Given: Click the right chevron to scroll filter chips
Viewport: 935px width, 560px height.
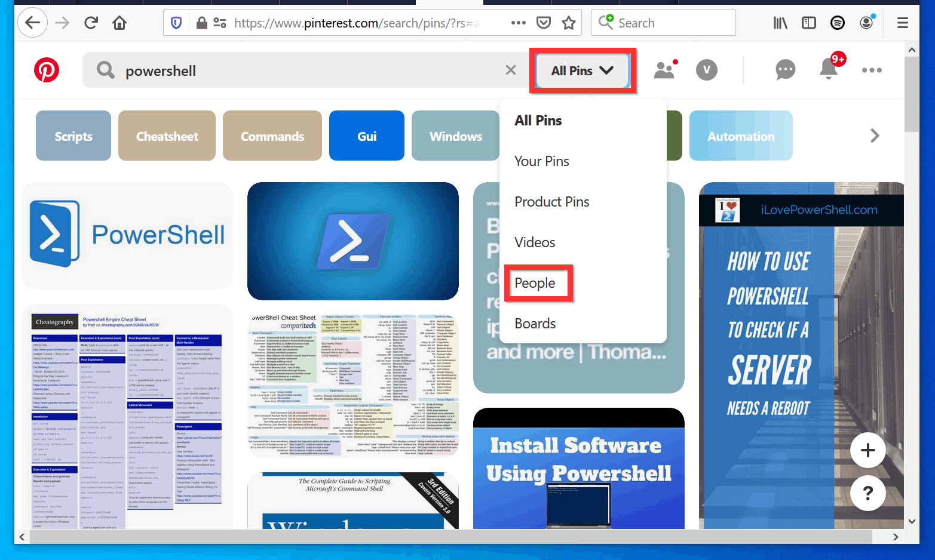Looking at the screenshot, I should tap(875, 136).
